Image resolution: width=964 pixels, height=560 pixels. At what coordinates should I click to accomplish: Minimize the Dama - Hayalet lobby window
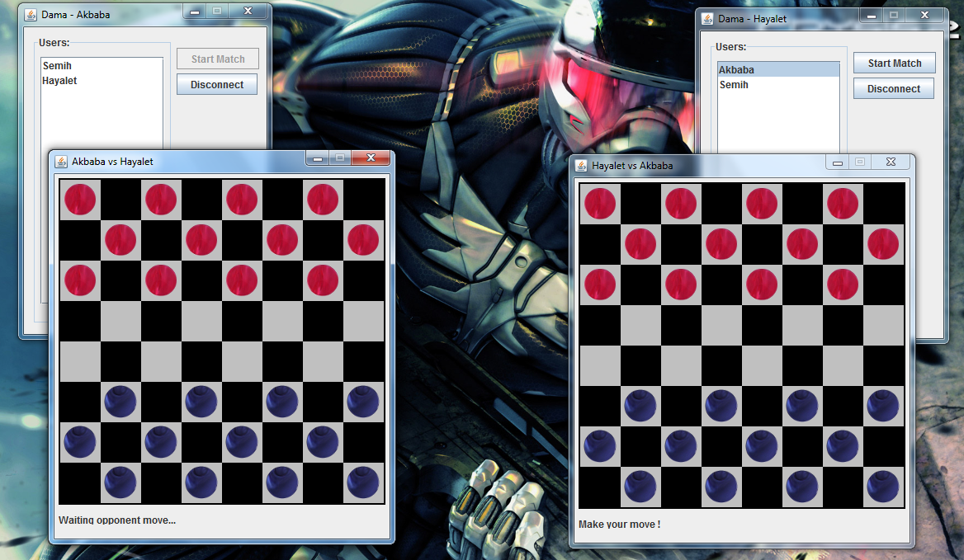tap(872, 15)
